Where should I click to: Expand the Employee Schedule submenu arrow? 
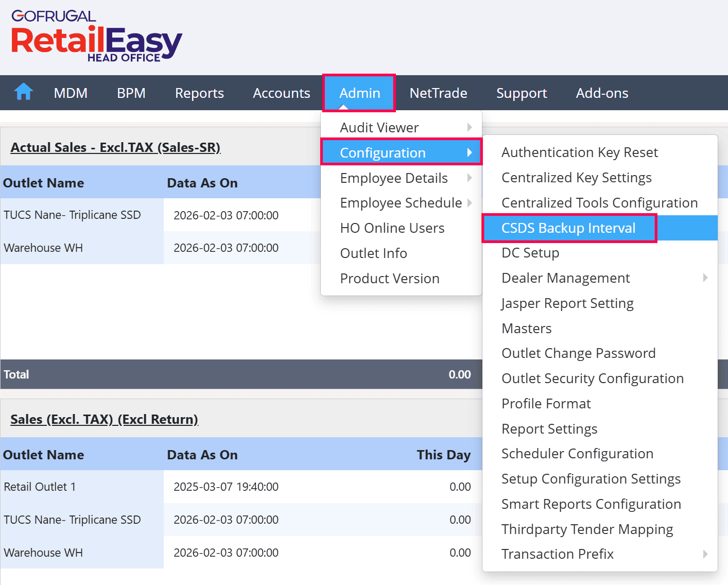(x=470, y=203)
